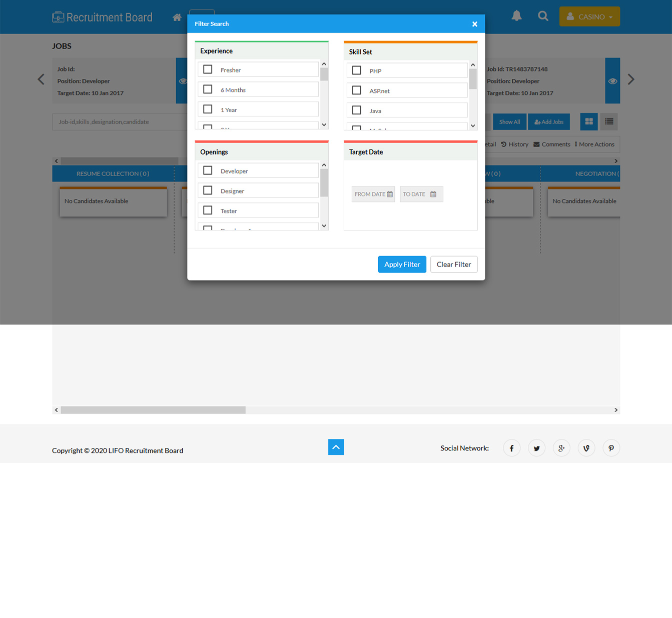Switch to grid view
The image size is (672, 618).
click(589, 121)
